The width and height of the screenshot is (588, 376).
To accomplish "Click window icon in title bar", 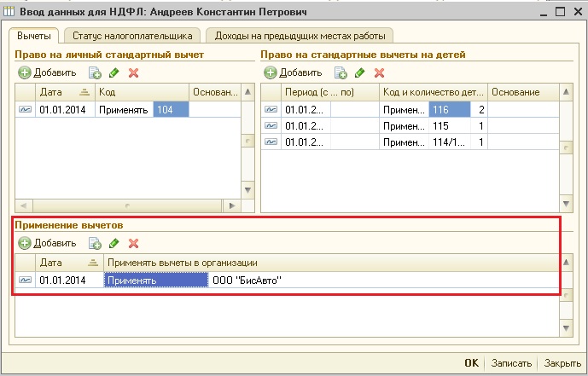I will pos(9,11).
